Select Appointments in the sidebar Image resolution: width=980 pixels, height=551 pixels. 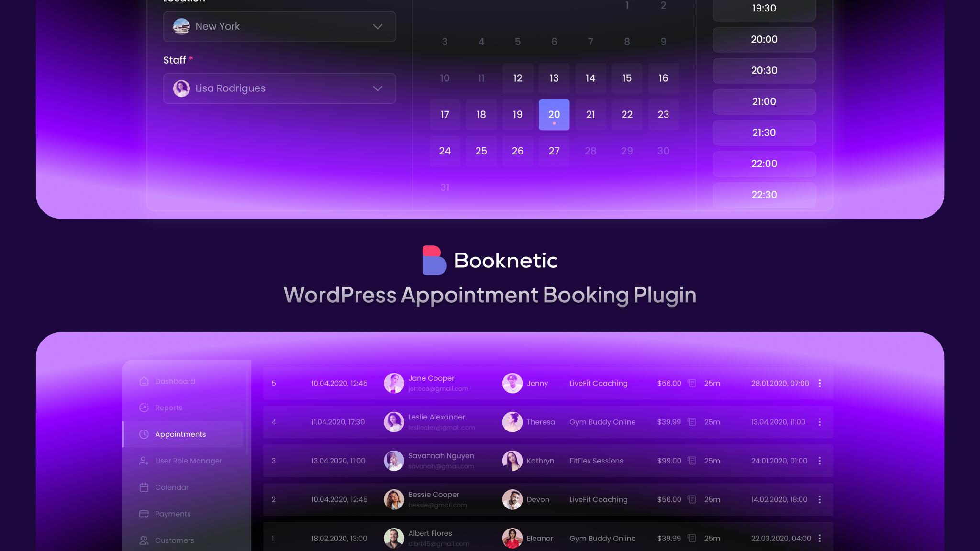click(183, 434)
